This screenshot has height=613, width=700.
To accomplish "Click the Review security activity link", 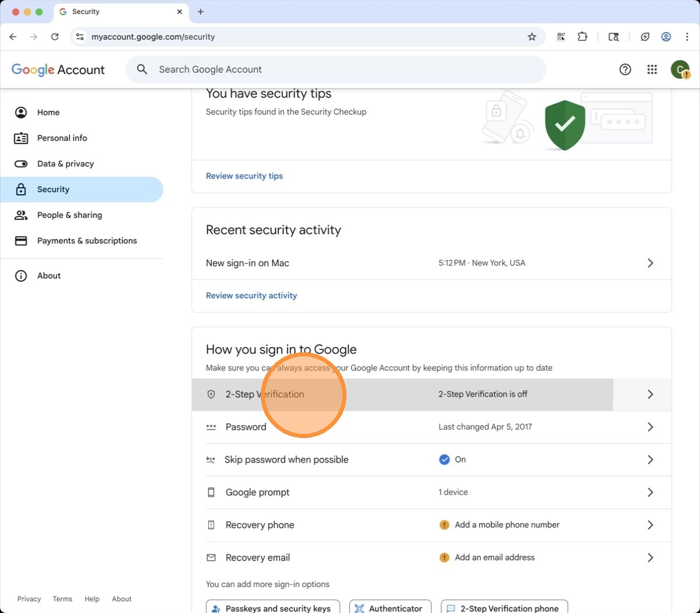I will (251, 296).
